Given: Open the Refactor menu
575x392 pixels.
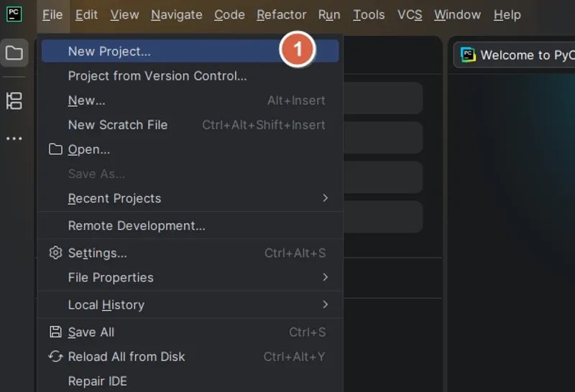Looking at the screenshot, I should tap(282, 14).
